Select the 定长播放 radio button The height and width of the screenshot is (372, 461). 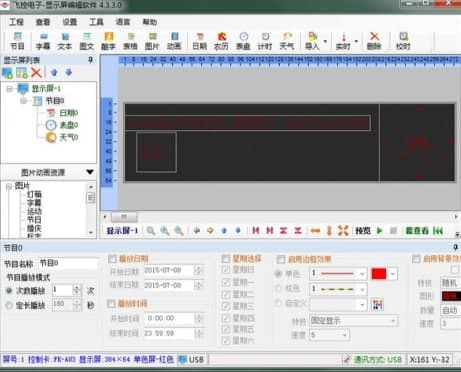(9, 305)
